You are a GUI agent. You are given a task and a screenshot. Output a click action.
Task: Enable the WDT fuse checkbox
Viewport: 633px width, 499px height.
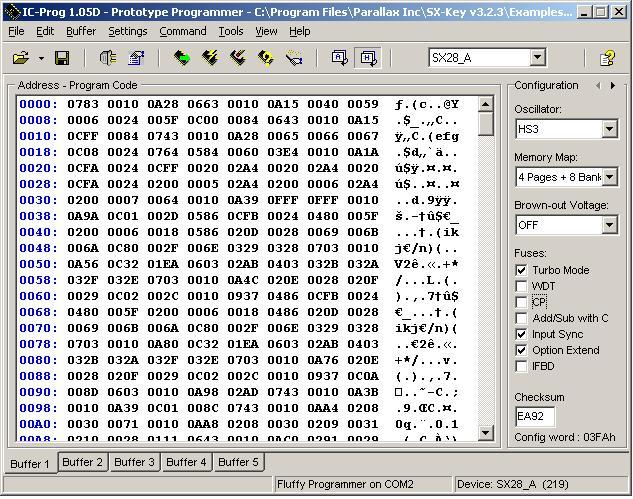click(x=521, y=286)
